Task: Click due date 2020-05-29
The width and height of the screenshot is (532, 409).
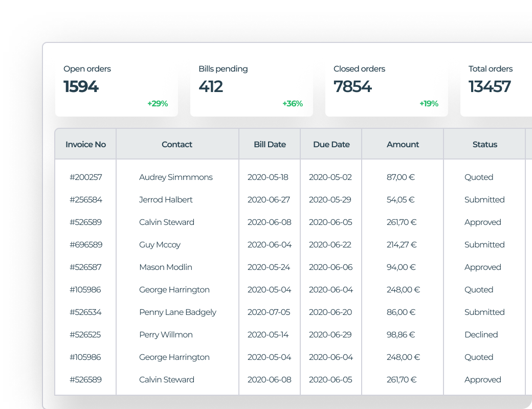Action: tap(330, 199)
